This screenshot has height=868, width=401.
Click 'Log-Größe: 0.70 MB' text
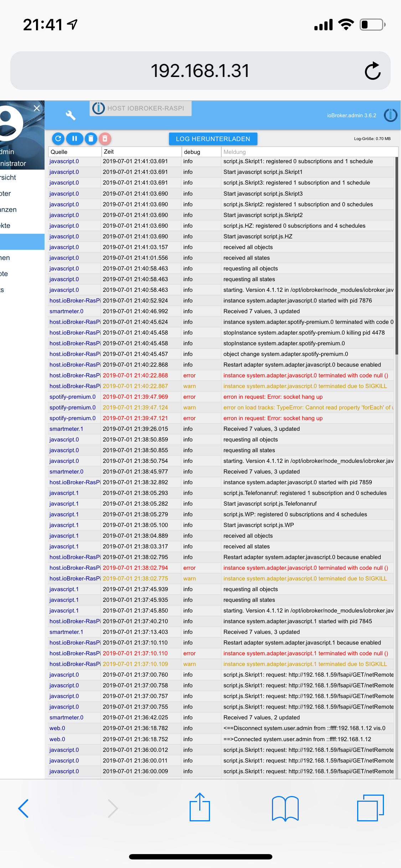click(x=372, y=139)
